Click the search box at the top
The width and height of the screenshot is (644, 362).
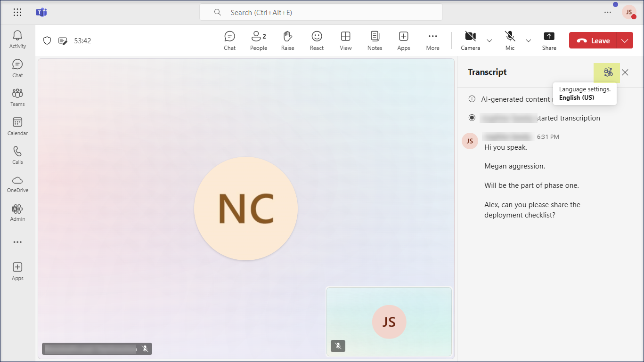click(x=320, y=13)
